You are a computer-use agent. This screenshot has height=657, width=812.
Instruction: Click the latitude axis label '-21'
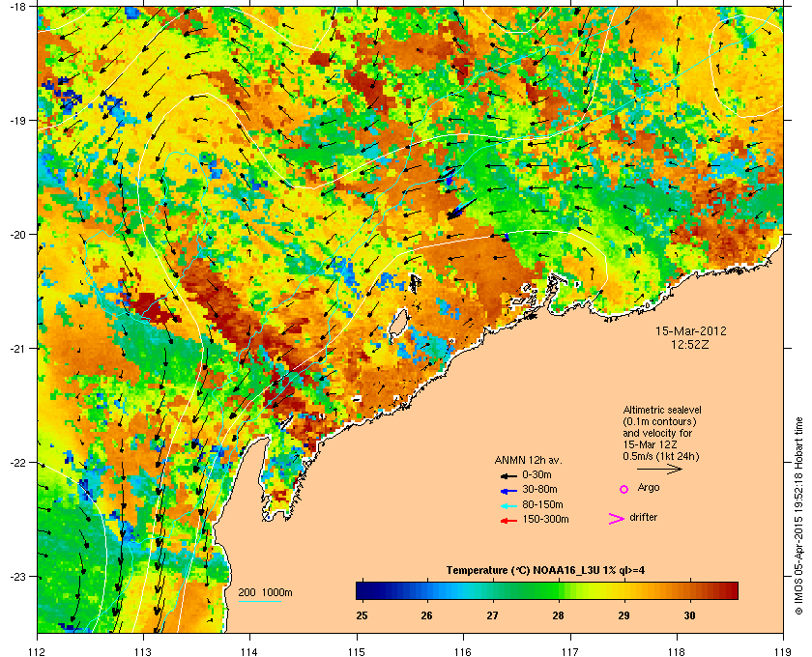pyautogui.click(x=17, y=348)
